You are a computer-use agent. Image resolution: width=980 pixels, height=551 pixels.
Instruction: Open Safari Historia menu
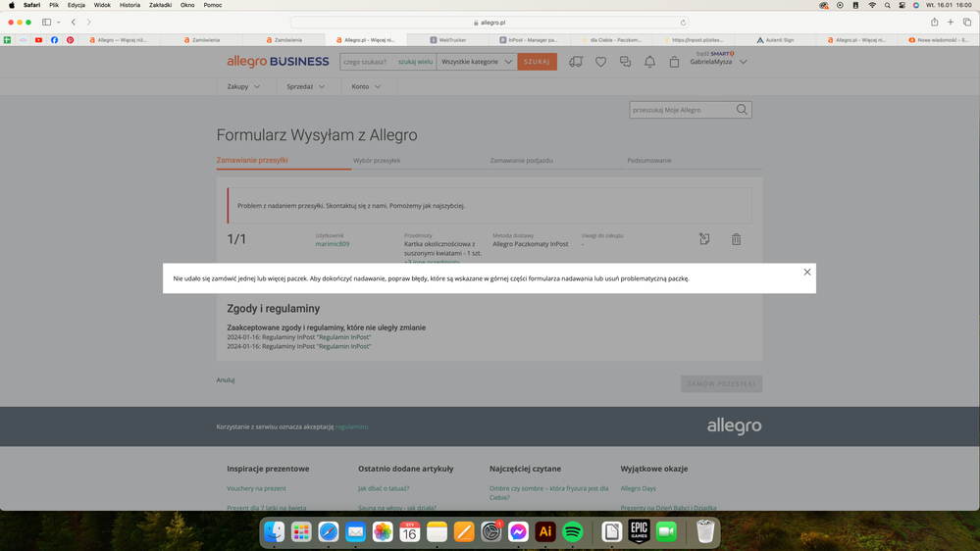click(130, 5)
